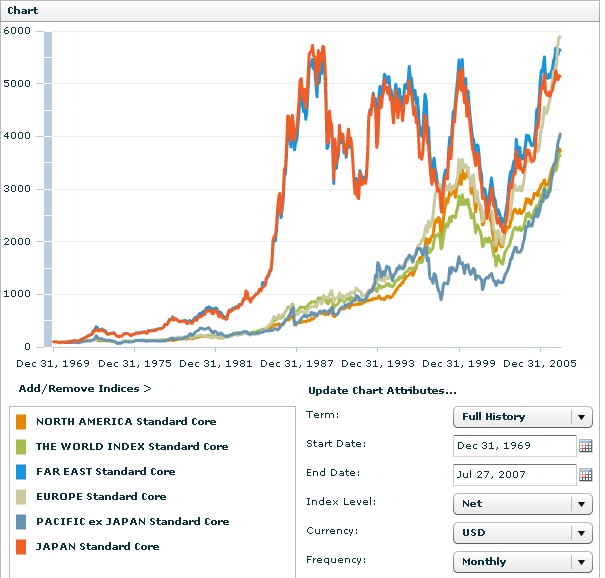Click the blue FAR EAST color swatch
605x578 pixels.
(21, 472)
